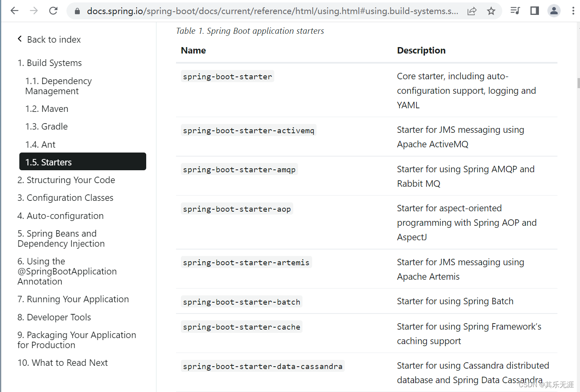Open 1.1. Dependency Management section
The image size is (580, 392).
(58, 86)
